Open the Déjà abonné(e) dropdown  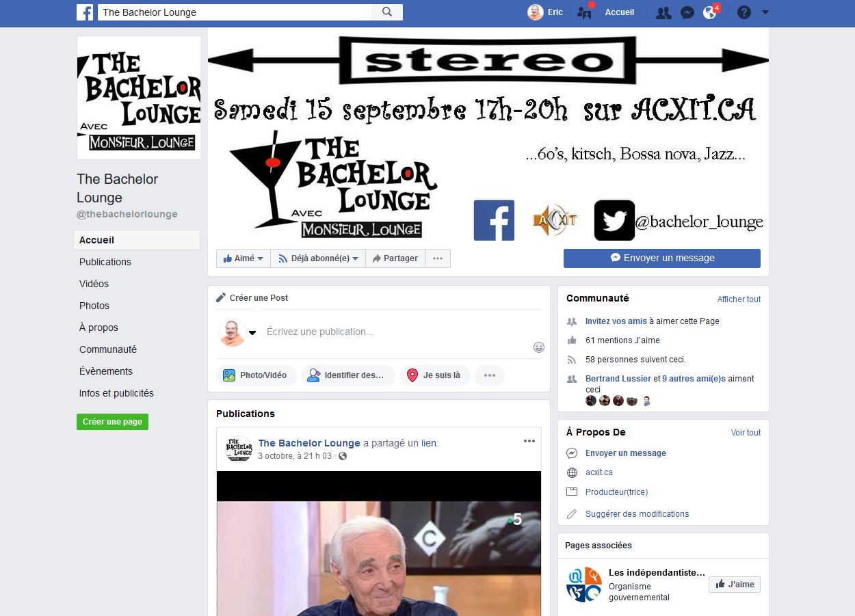(318, 258)
